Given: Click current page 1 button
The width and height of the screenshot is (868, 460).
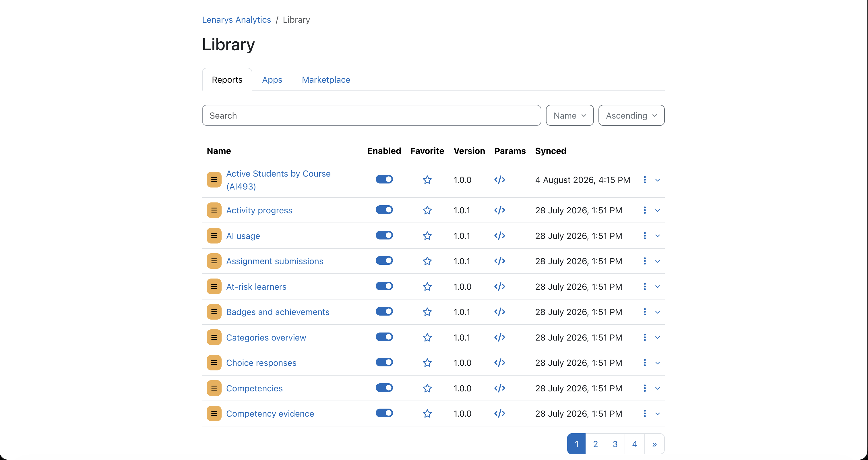Looking at the screenshot, I should [x=576, y=444].
